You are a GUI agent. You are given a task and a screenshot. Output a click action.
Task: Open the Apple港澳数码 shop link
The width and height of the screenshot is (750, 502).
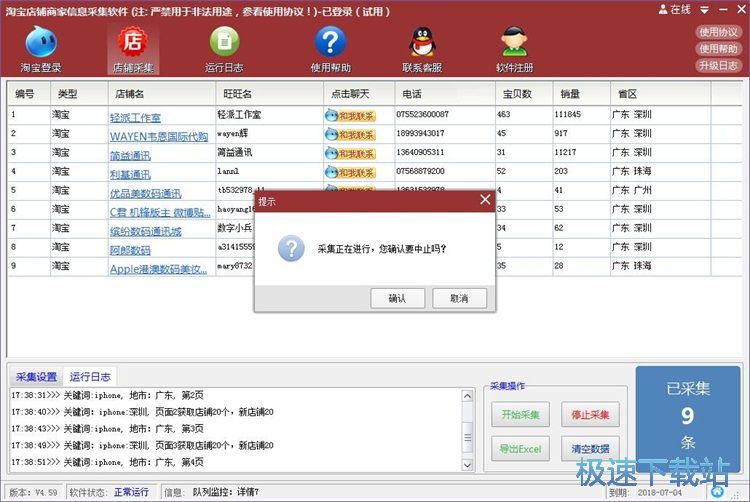pyautogui.click(x=158, y=269)
